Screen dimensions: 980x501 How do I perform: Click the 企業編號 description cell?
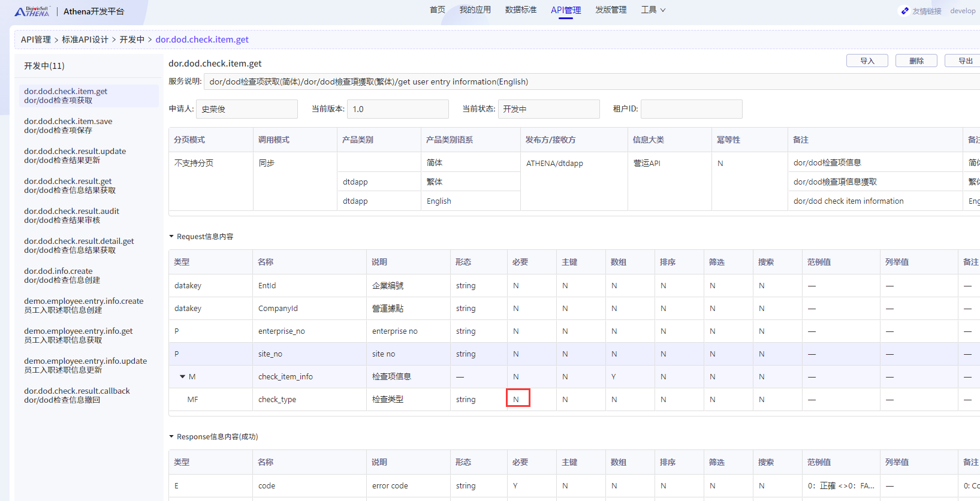(x=408, y=286)
